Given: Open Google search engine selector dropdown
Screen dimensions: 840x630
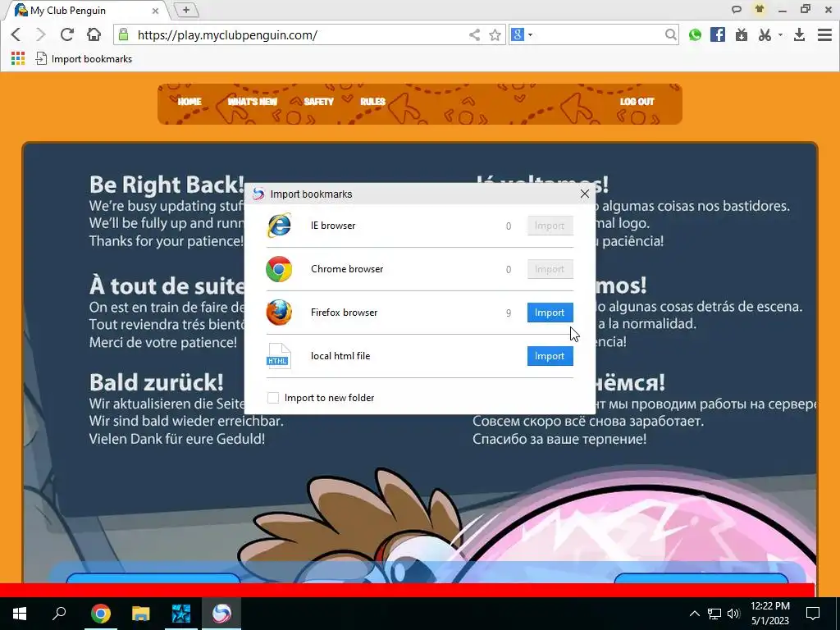Looking at the screenshot, I should [522, 34].
